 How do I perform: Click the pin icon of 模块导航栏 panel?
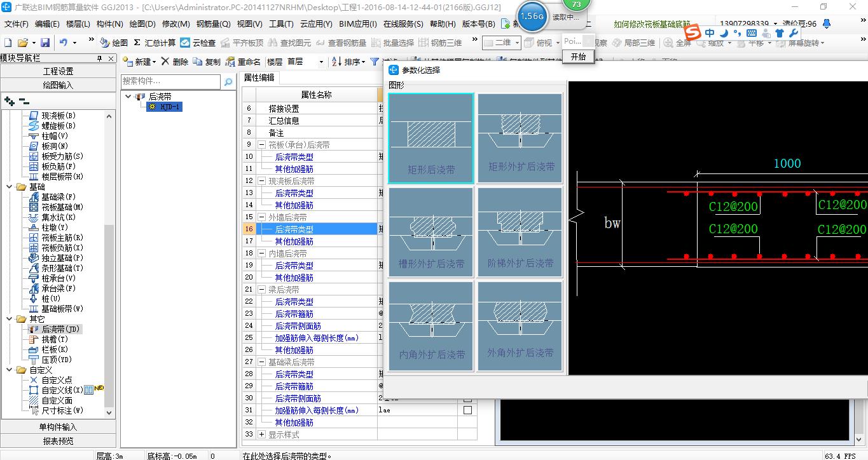click(x=99, y=58)
